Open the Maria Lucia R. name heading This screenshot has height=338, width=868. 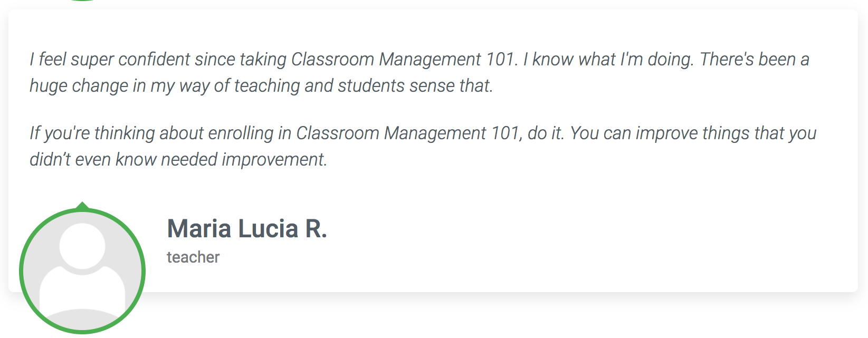point(247,228)
